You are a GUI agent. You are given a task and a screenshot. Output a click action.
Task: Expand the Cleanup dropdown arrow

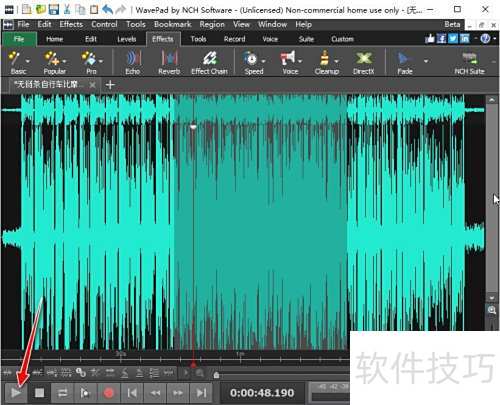[336, 61]
